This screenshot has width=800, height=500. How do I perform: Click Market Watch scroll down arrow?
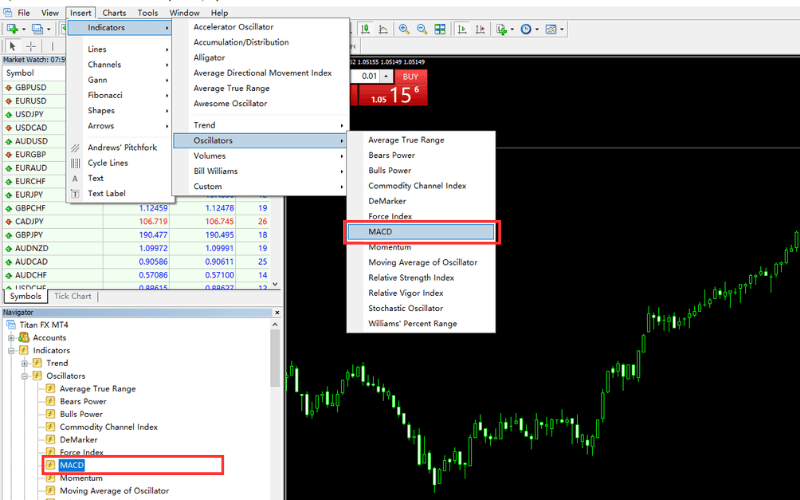tap(276, 284)
